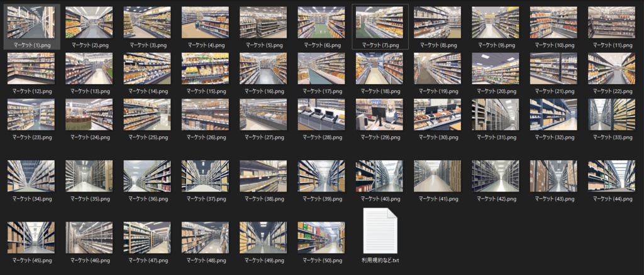Pick the マーケット (13).png thumbnail
Screen dimensions: 644x275
click(x=89, y=68)
